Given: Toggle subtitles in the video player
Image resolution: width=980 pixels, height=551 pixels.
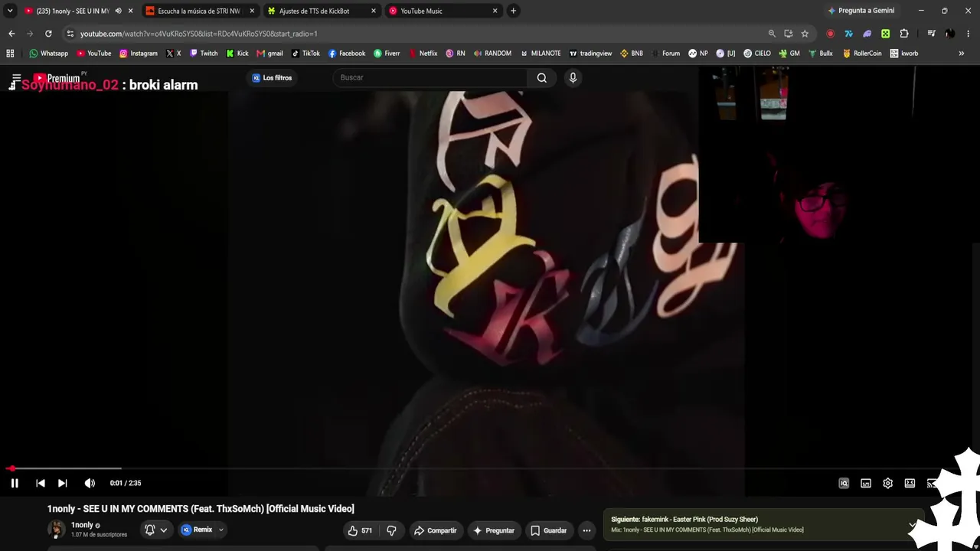Looking at the screenshot, I should pyautogui.click(x=866, y=483).
